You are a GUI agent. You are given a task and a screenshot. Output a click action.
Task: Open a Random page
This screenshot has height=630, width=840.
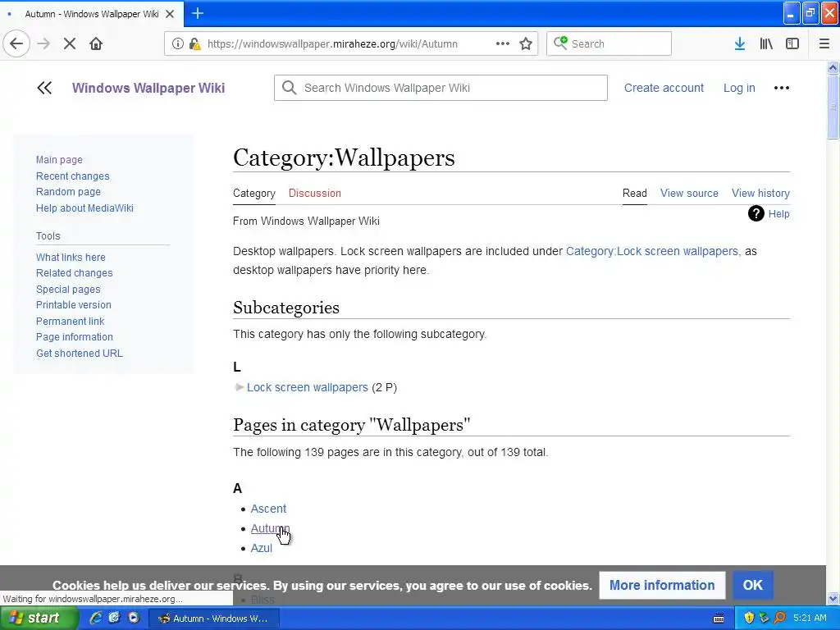tap(68, 192)
